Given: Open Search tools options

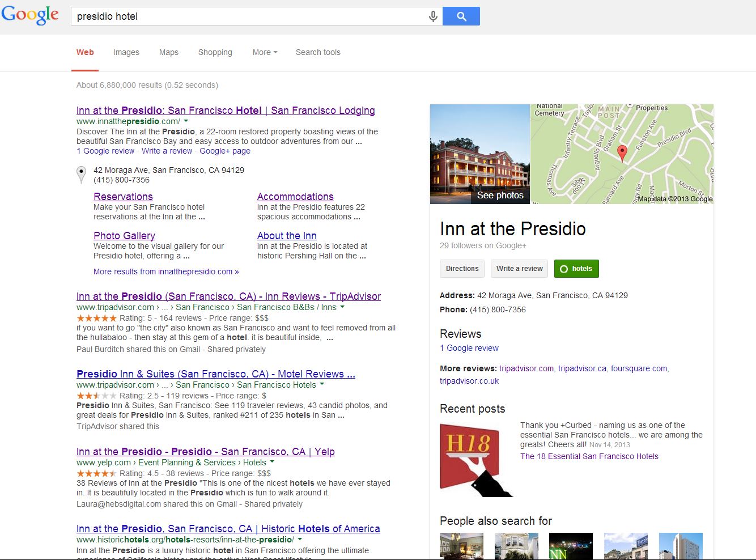Looking at the screenshot, I should click(x=318, y=52).
